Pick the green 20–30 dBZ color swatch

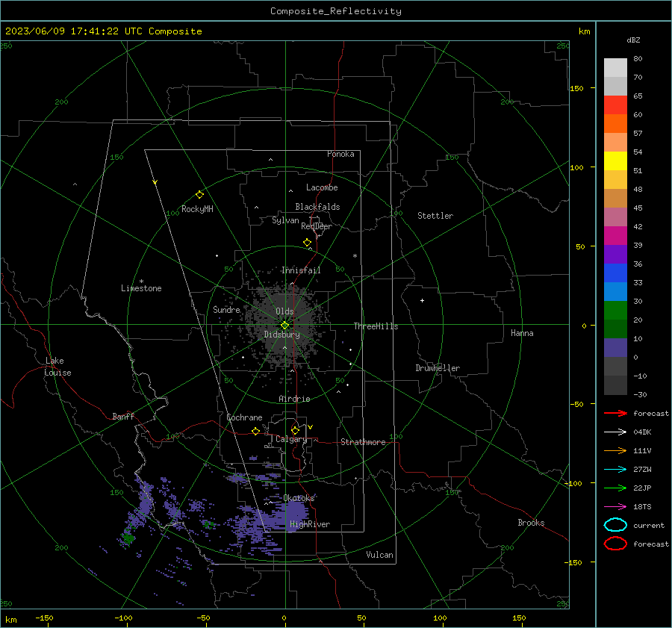[x=615, y=311]
